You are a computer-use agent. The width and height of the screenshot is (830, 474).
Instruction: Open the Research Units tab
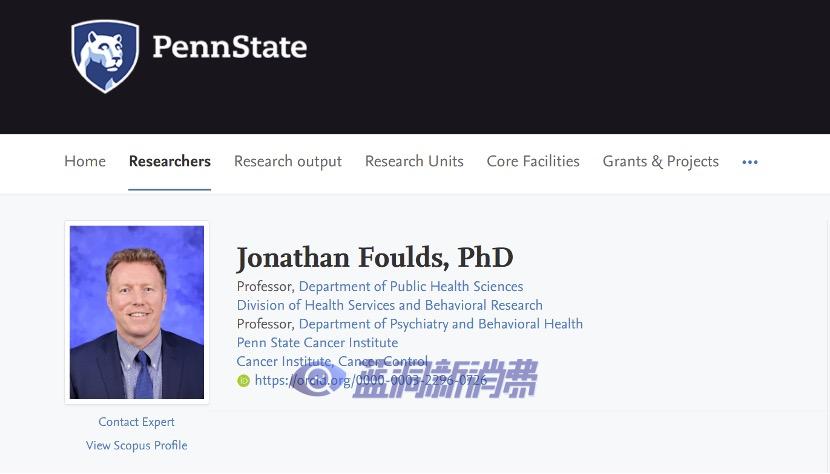(414, 161)
